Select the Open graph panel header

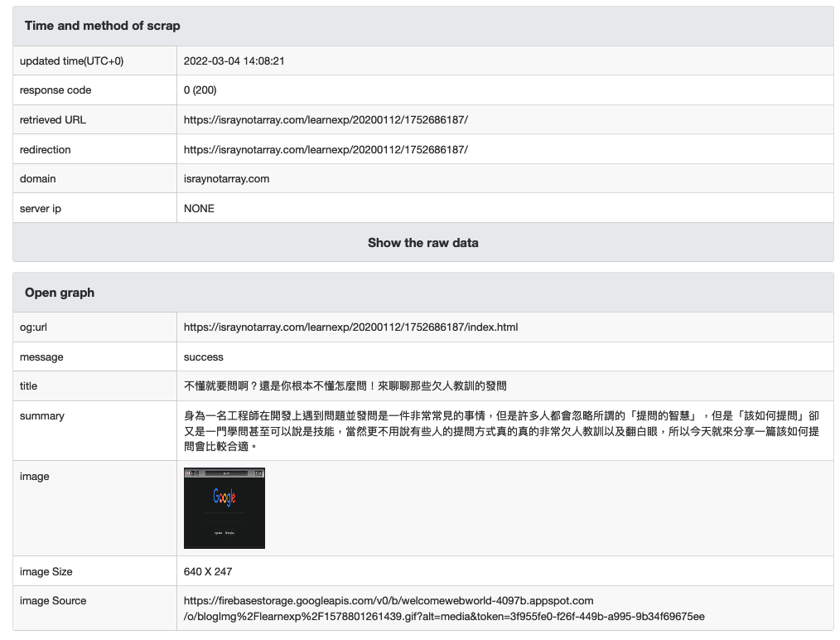(x=60, y=293)
